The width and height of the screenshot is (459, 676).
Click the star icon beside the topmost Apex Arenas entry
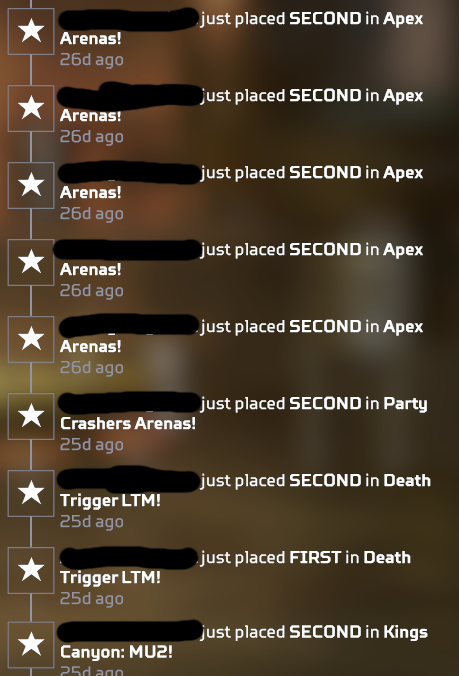[31, 31]
